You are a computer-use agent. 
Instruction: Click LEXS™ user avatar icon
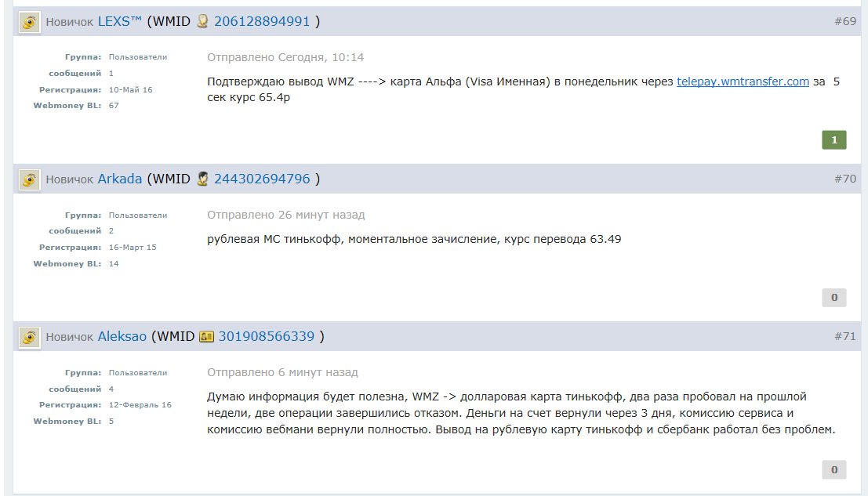(x=29, y=22)
